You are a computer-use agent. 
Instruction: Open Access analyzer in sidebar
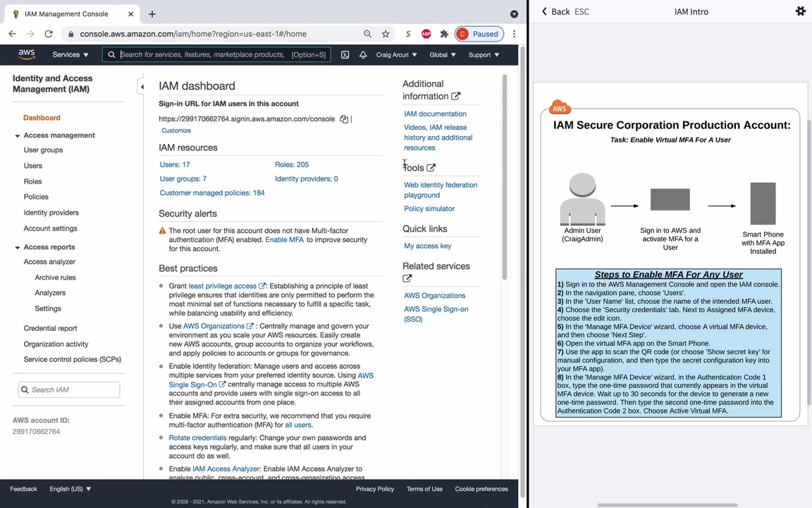click(x=49, y=262)
